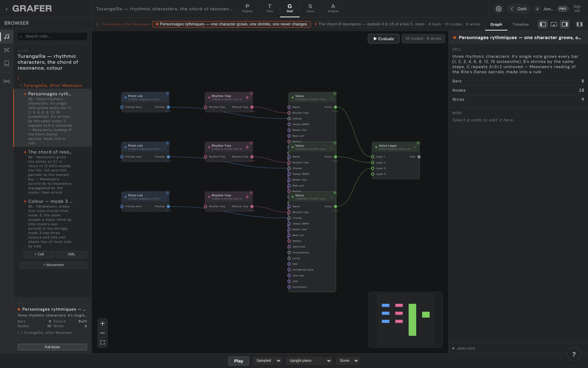Switch to the Projects tab
588x368 pixels.
coord(247,8)
